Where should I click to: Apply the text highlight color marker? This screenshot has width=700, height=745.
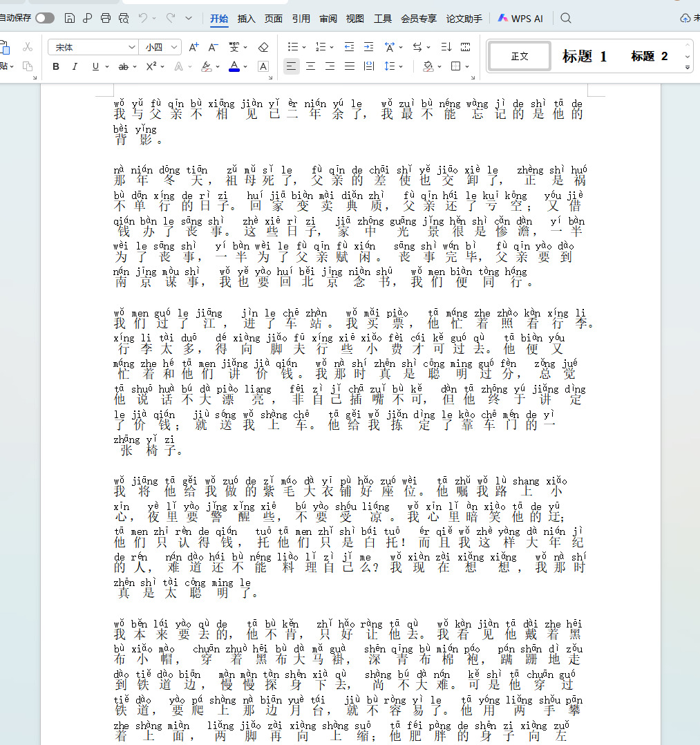tap(206, 66)
